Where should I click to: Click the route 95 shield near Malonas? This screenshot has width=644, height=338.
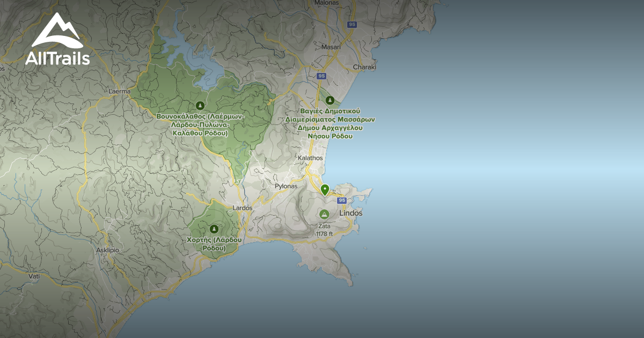[x=352, y=24]
